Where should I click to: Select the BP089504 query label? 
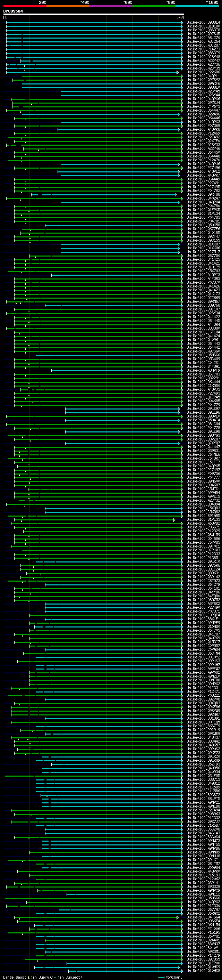(13, 11)
